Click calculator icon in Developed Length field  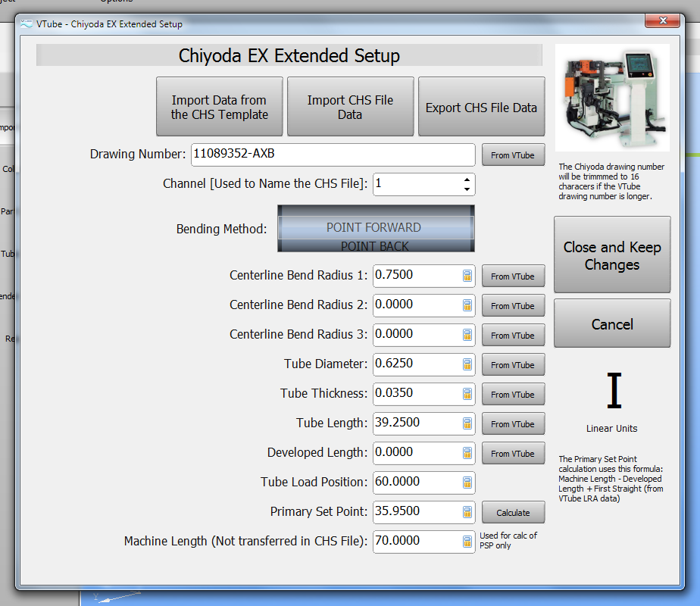467,454
